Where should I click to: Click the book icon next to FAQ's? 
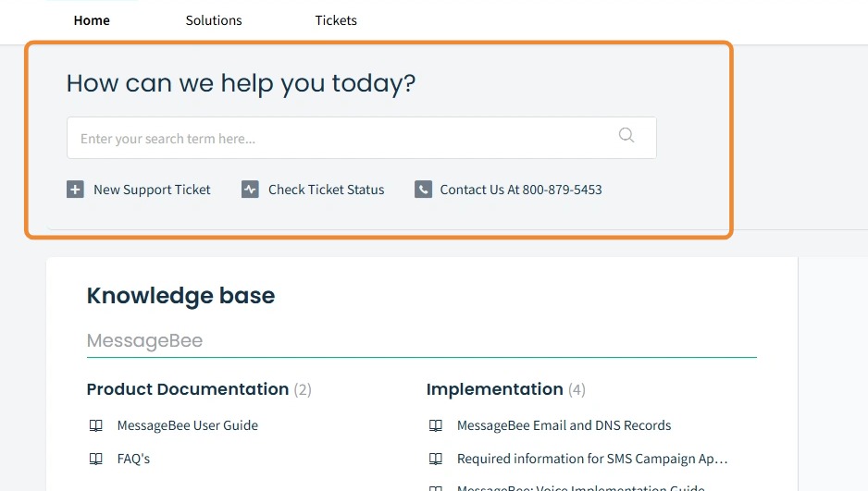[x=95, y=459]
